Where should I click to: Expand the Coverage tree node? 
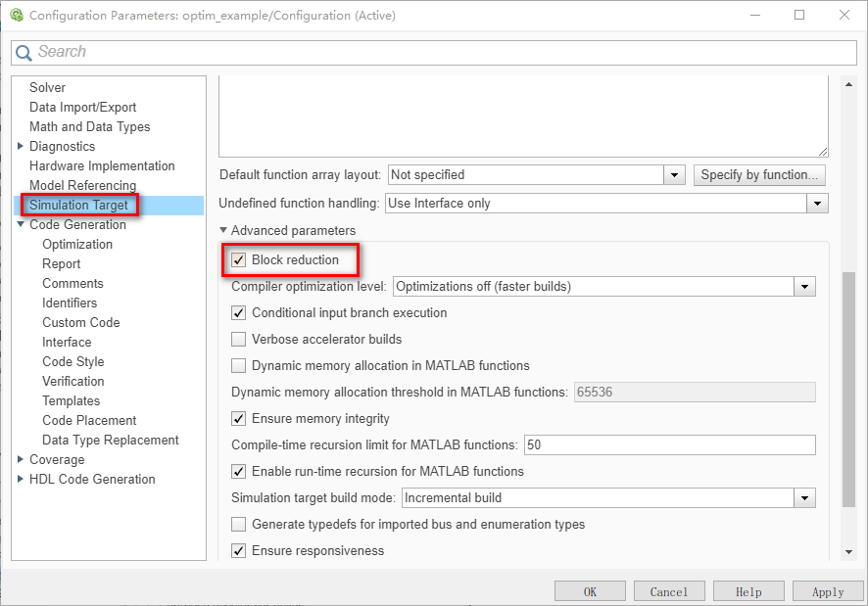[x=21, y=459]
